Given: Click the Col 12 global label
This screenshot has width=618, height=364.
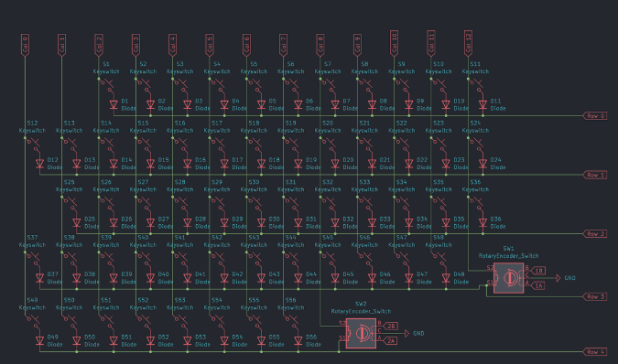Looking at the screenshot, I should [468, 43].
